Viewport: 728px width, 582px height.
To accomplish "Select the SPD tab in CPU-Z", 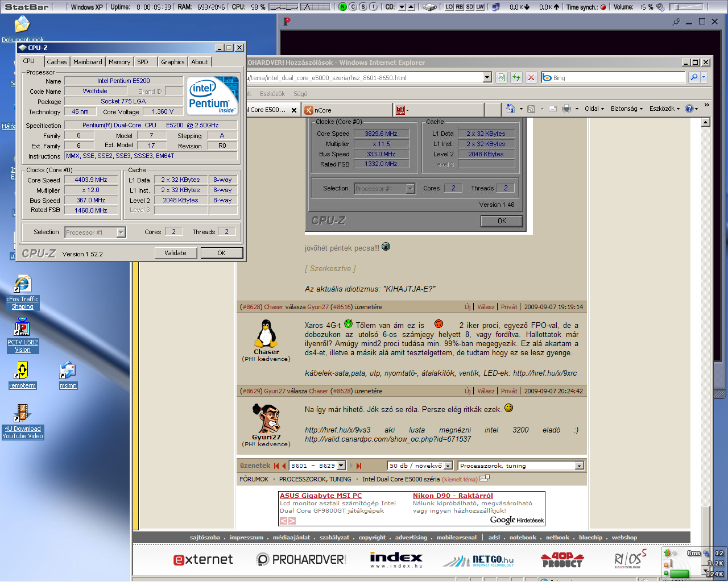I will coord(143,62).
